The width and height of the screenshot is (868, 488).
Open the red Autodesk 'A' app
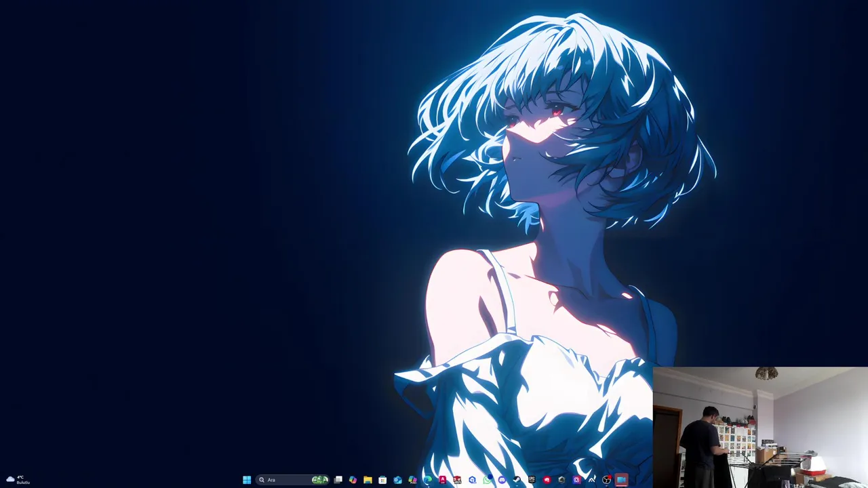pos(443,480)
